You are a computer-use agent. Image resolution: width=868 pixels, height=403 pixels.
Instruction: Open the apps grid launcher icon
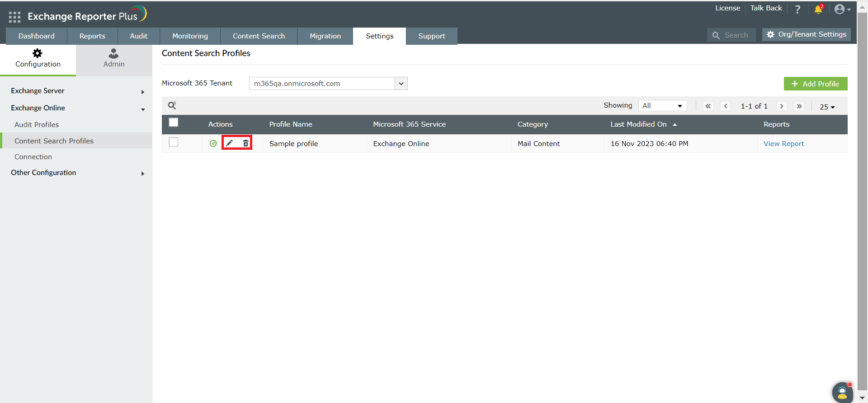click(x=14, y=17)
